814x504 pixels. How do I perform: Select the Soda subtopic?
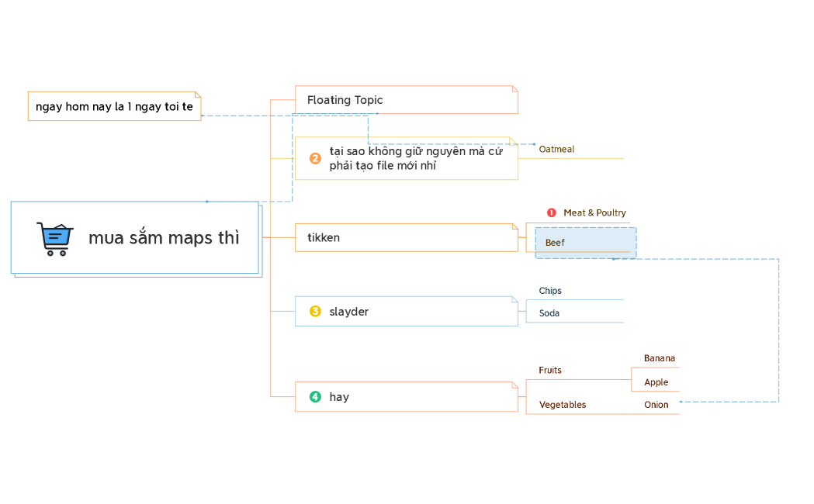(549, 313)
